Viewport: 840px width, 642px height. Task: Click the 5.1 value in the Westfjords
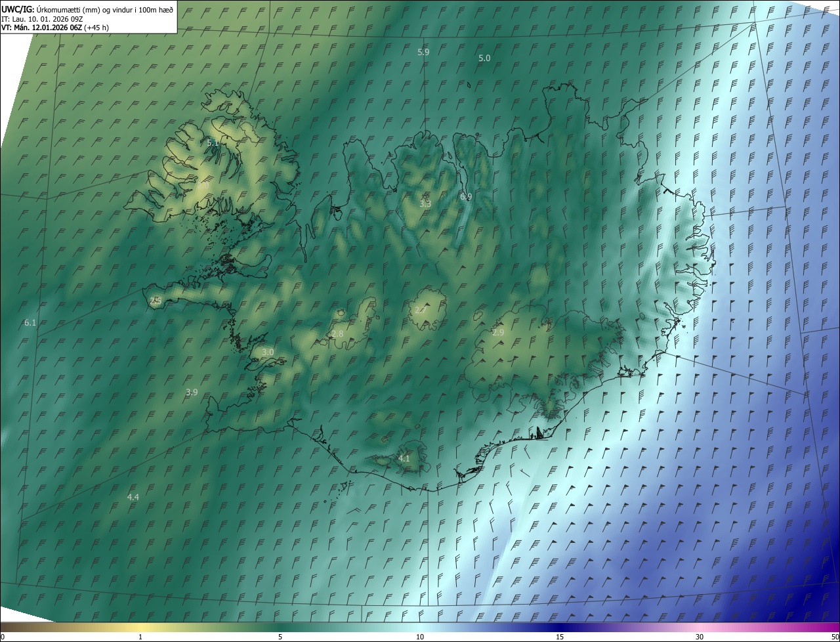[x=213, y=142]
